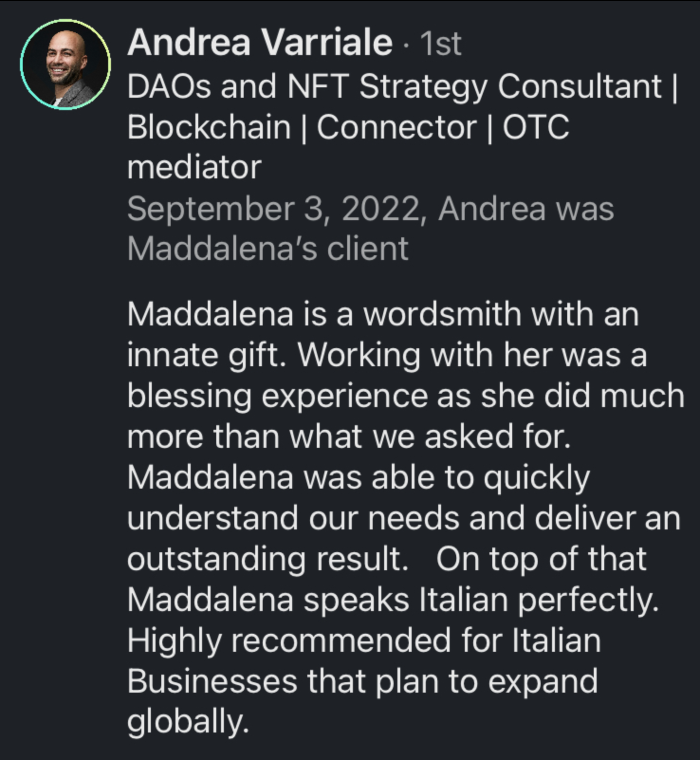Click the more than what we asked for line
The image size is (700, 760).
348,436
